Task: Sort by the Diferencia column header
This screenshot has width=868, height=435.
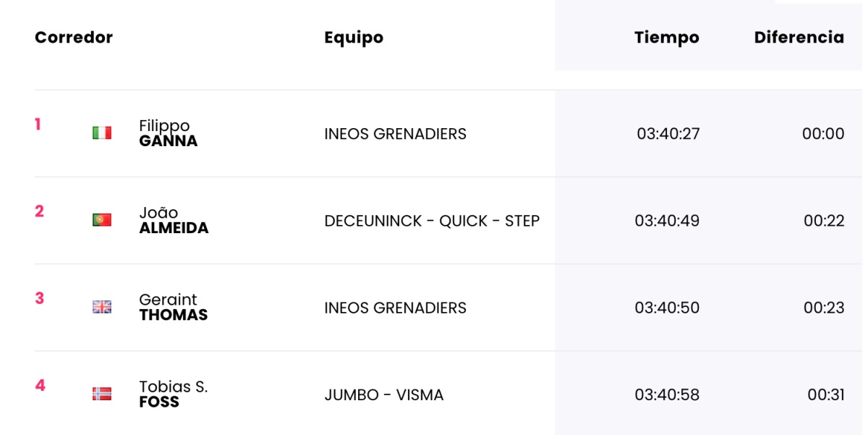Action: coord(799,37)
